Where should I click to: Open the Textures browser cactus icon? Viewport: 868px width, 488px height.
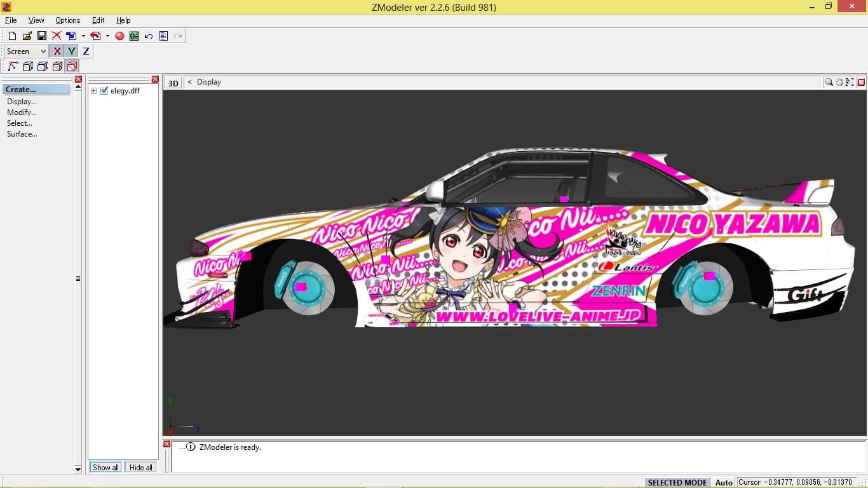[x=134, y=36]
